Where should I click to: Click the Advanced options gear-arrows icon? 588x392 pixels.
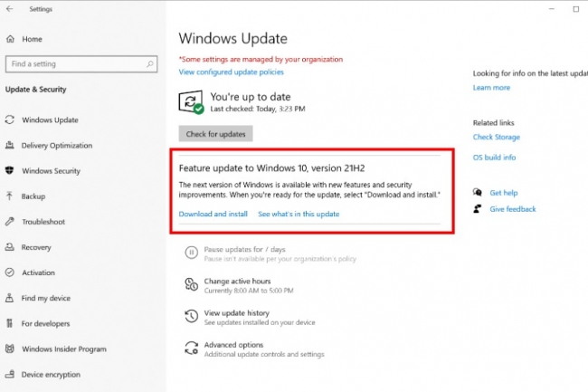191,349
